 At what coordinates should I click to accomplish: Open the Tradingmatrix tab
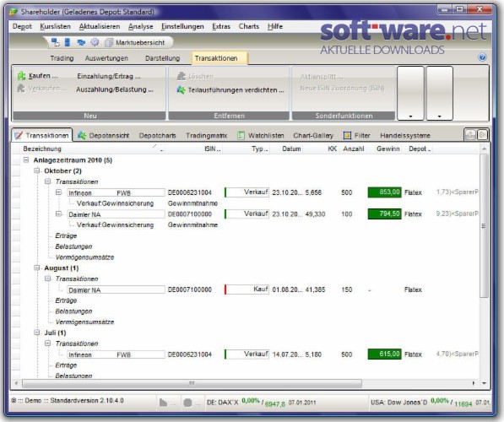click(x=206, y=136)
